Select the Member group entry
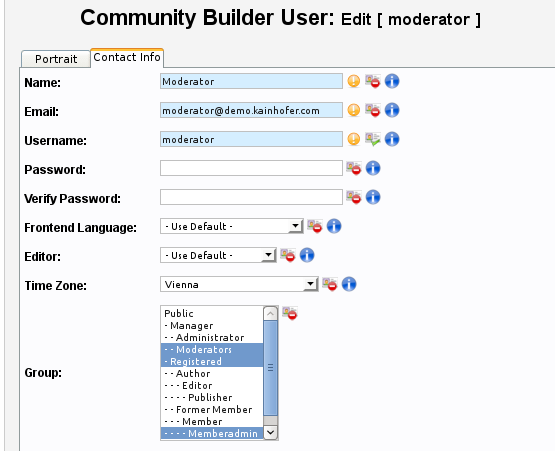The height and width of the screenshot is (451, 555). click(x=212, y=422)
